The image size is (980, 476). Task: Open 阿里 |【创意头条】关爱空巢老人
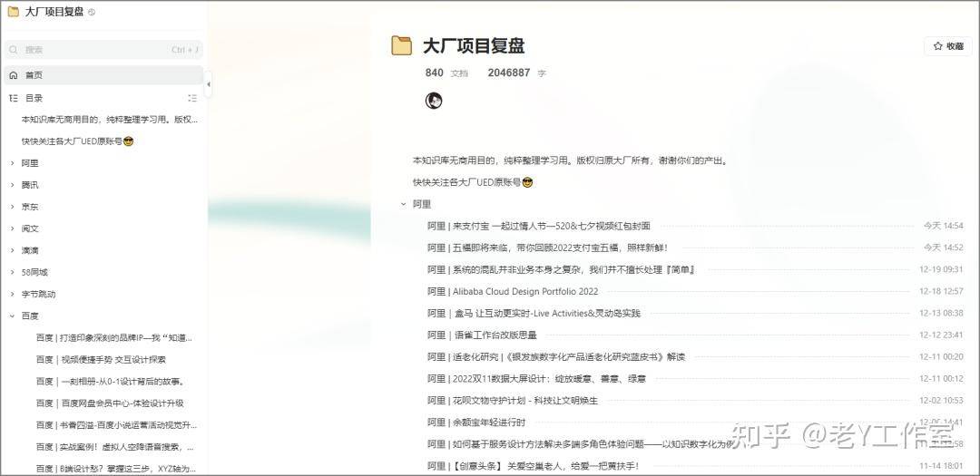pos(534,466)
